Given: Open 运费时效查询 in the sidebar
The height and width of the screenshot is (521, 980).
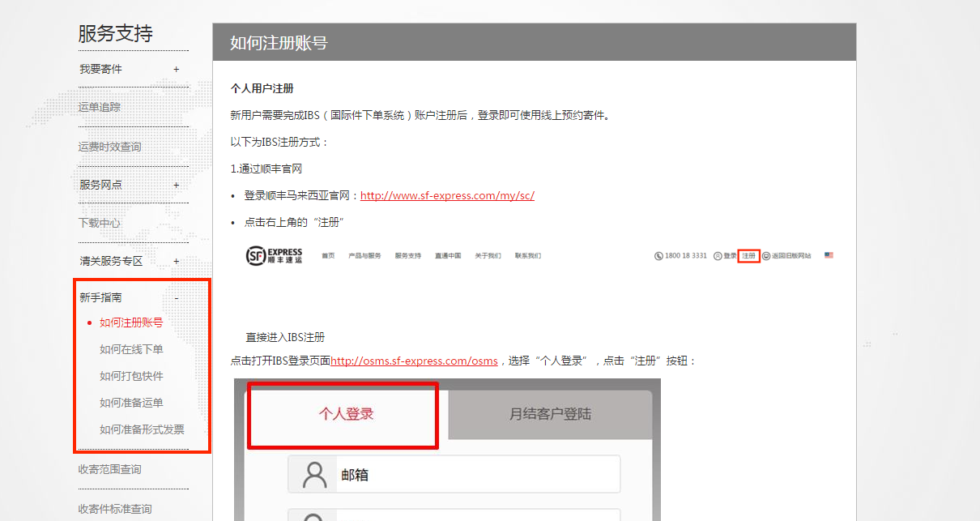Looking at the screenshot, I should [x=109, y=147].
